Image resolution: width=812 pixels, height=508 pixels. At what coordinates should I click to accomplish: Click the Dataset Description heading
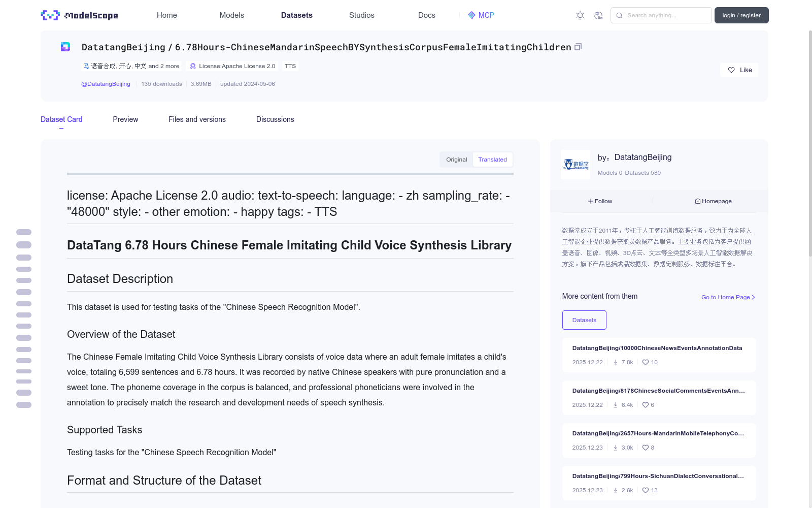pyautogui.click(x=120, y=279)
